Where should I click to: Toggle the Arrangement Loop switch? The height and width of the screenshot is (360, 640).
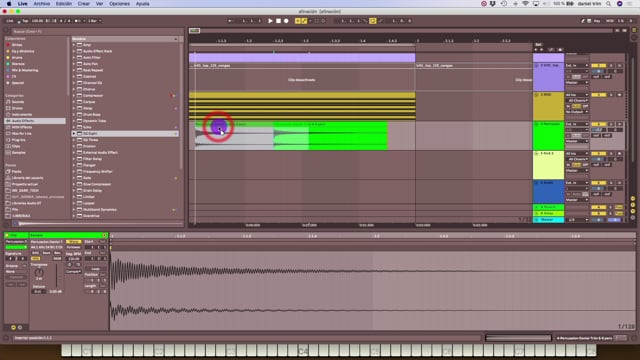373,21
